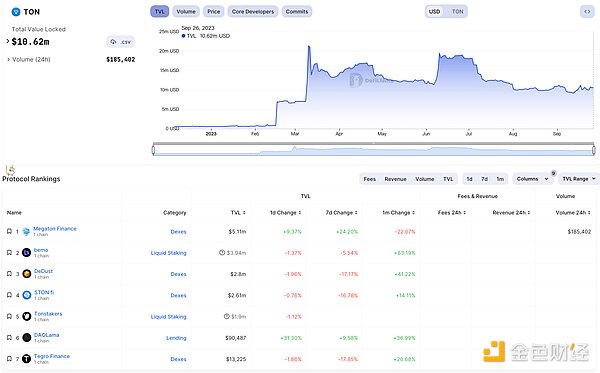Open the TVL Range dropdown
The height and width of the screenshot is (373, 600).
579,179
